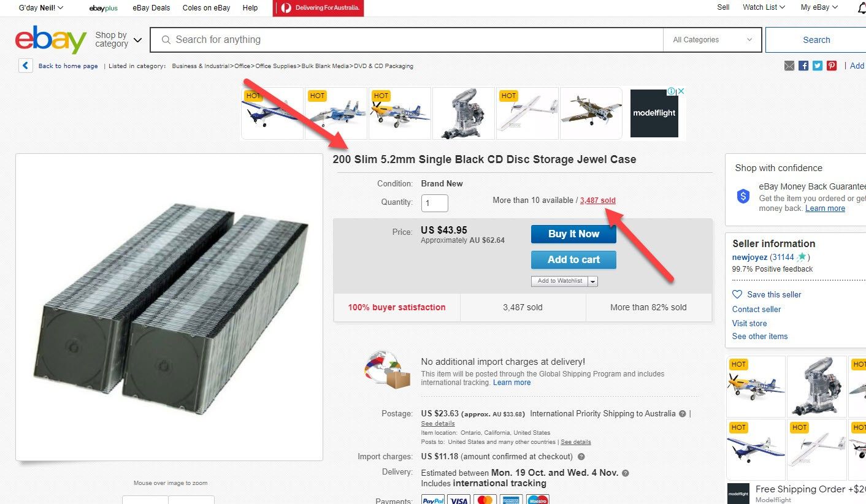
Task: Share listing on Facebook icon
Action: (x=803, y=66)
